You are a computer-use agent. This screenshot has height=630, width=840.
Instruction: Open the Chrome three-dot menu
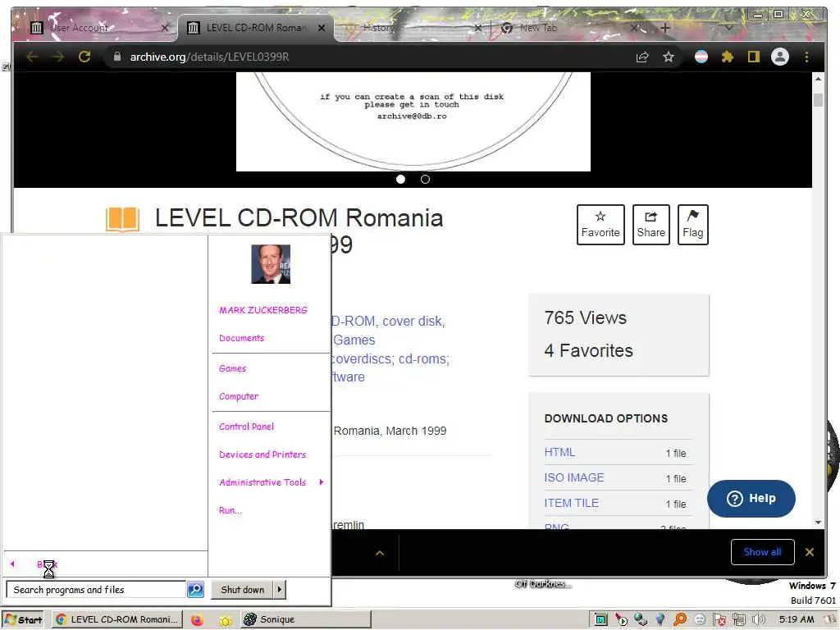[806, 57]
